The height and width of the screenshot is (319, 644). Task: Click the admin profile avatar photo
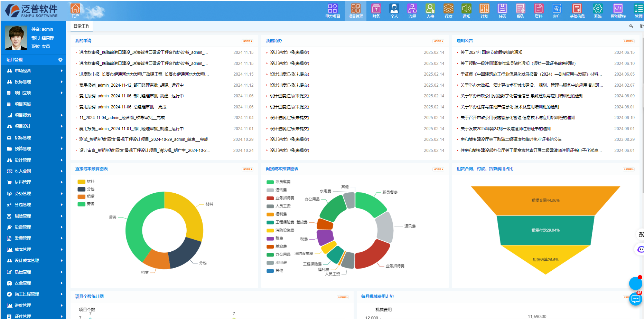coord(16,37)
